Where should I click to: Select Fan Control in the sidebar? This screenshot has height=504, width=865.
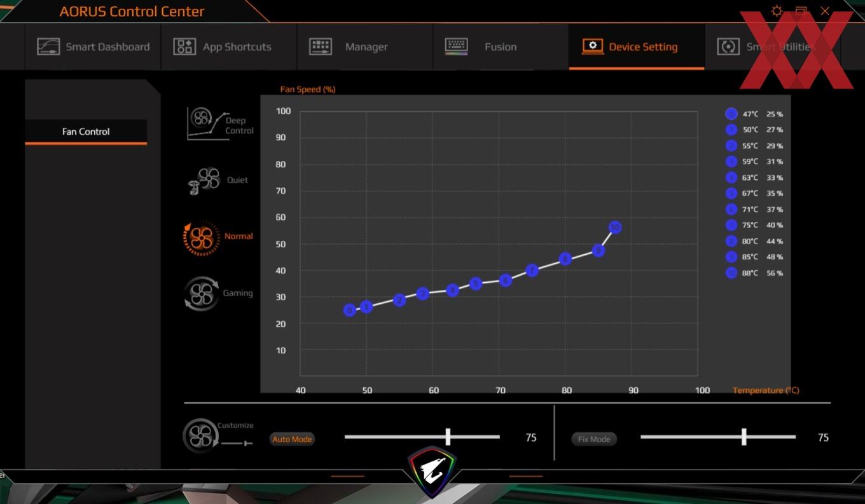point(86,132)
